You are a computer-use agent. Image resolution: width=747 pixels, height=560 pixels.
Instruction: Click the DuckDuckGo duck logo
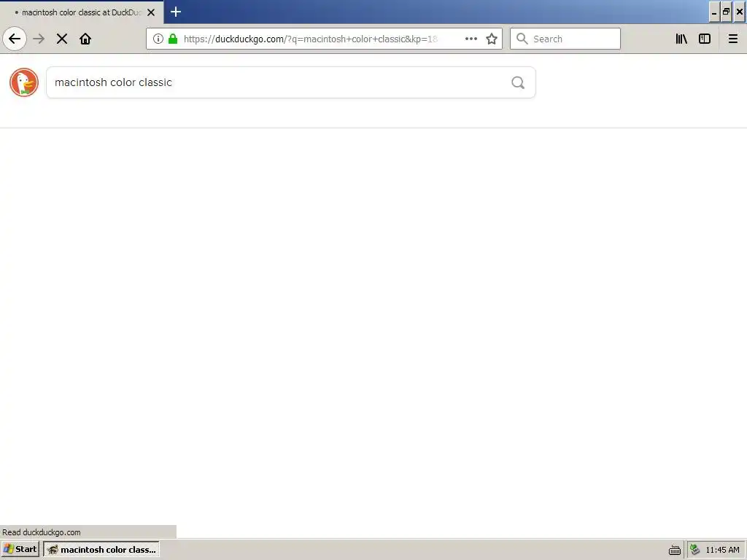pos(24,82)
